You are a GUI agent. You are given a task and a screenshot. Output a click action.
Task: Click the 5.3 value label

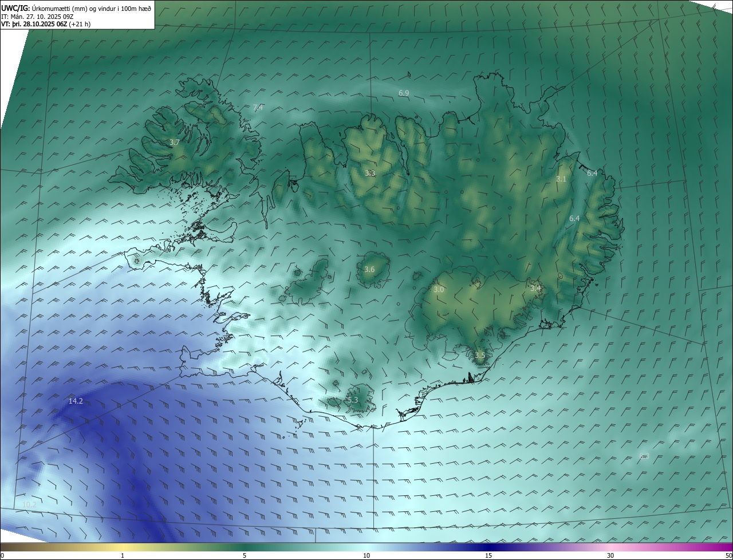[353, 400]
